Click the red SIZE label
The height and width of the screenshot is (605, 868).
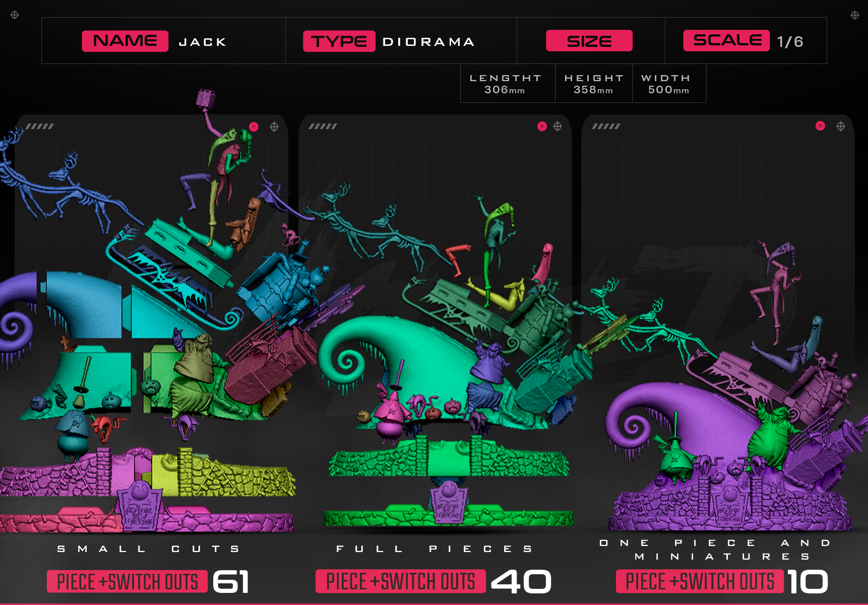click(x=589, y=41)
